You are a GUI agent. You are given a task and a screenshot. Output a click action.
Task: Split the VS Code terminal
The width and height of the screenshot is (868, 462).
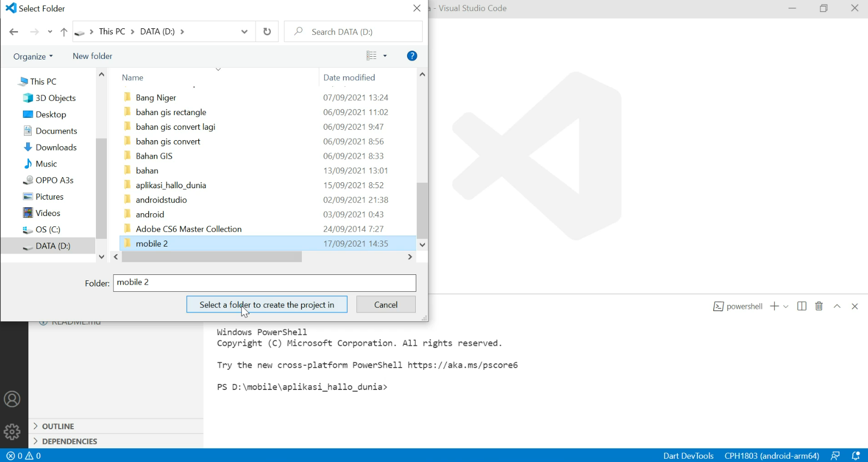click(802, 307)
